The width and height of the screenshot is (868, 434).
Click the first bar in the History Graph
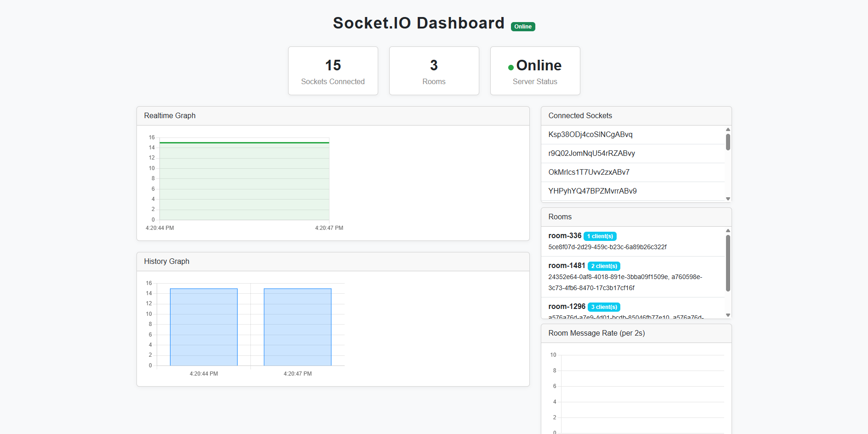point(204,326)
